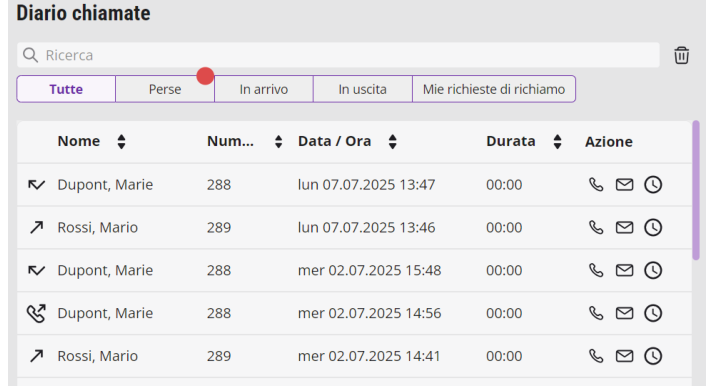Click phone icon in 14:56 Dupont row
Image resolution: width=717 pixels, height=386 pixels.
point(596,313)
